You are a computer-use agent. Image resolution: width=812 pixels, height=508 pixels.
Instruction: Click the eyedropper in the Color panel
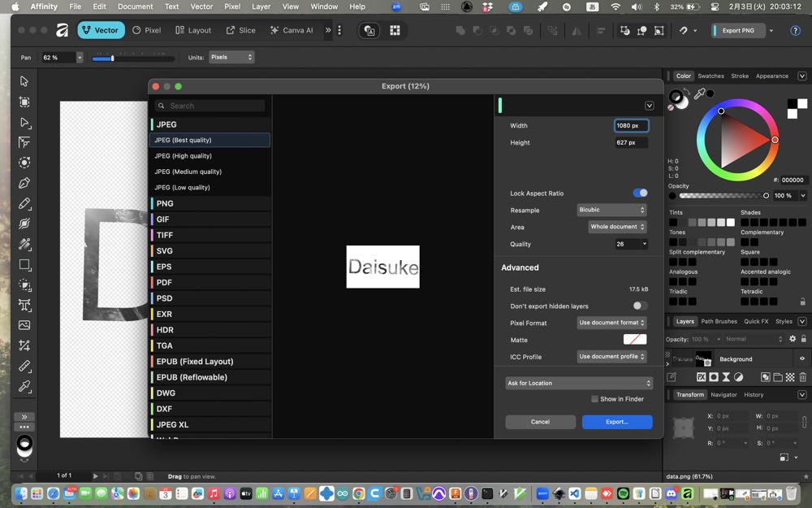tap(699, 93)
